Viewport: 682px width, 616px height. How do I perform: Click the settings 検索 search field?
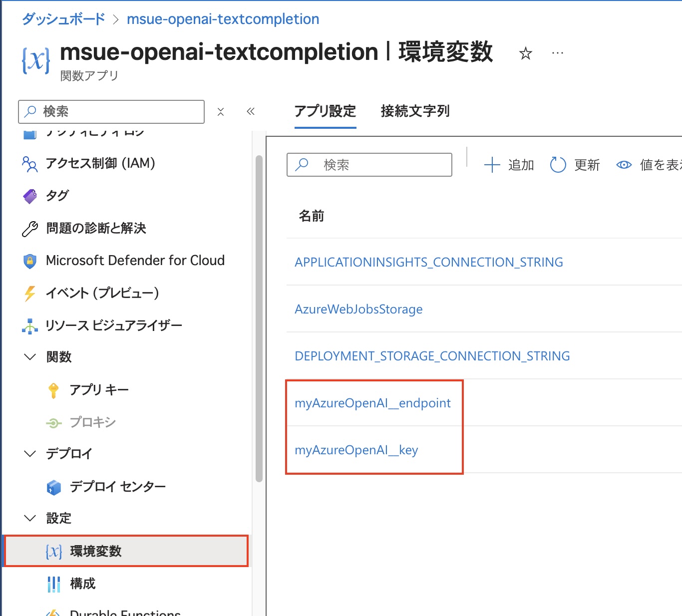tap(369, 165)
